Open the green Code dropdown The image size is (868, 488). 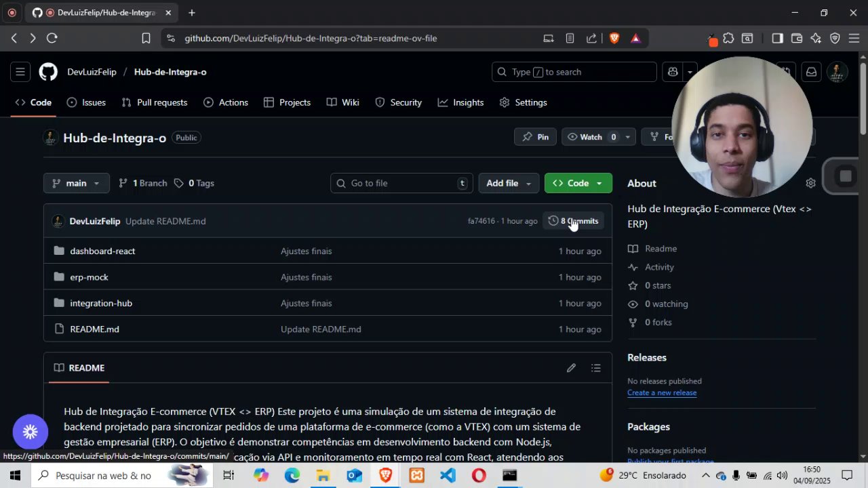578,183
